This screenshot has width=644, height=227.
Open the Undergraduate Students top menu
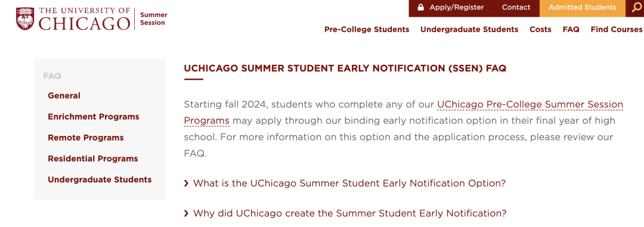(x=469, y=30)
